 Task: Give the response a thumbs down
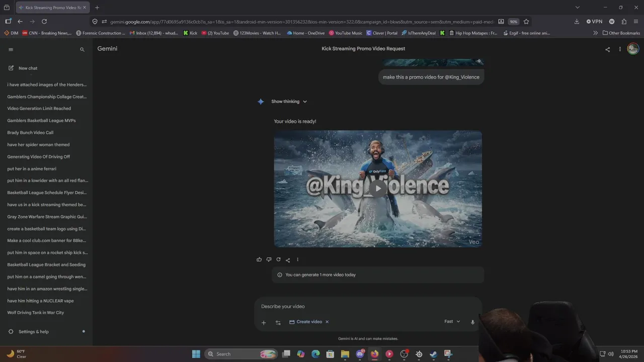(x=269, y=259)
